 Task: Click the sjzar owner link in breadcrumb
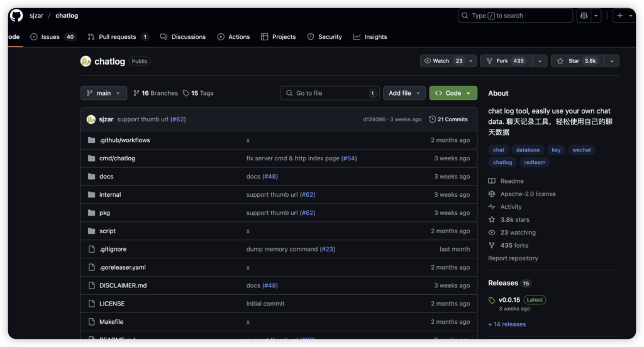(36, 16)
